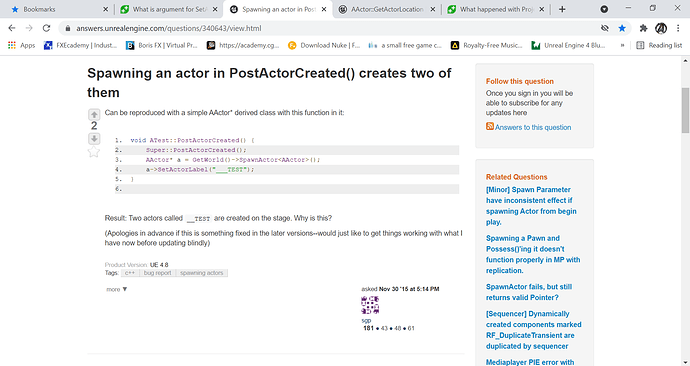
Task: Open 'SpawnActor fails, but still returns' link
Action: (529, 292)
